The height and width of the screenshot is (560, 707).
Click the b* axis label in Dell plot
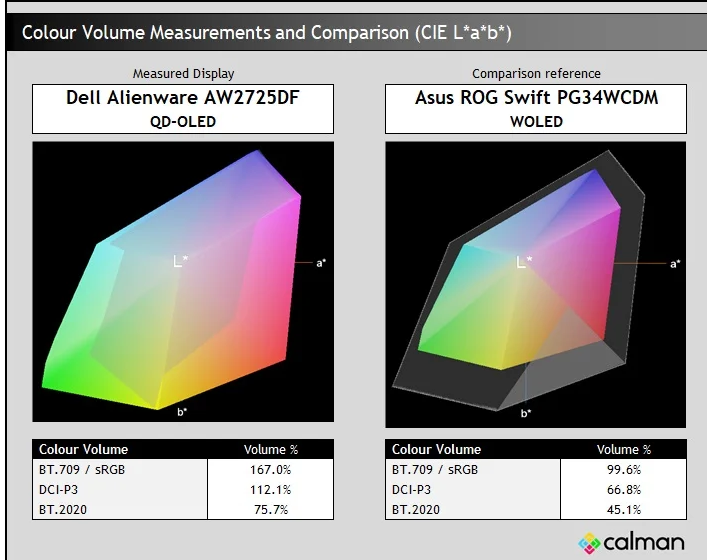(182, 412)
